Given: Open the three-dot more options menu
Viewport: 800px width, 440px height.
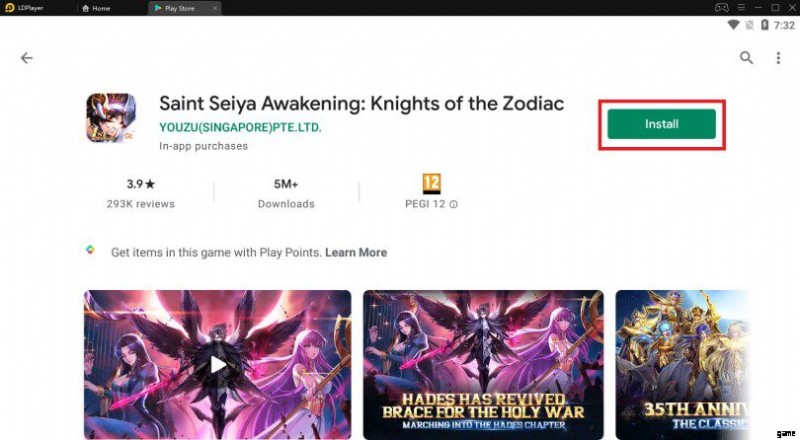Looking at the screenshot, I should 778,58.
